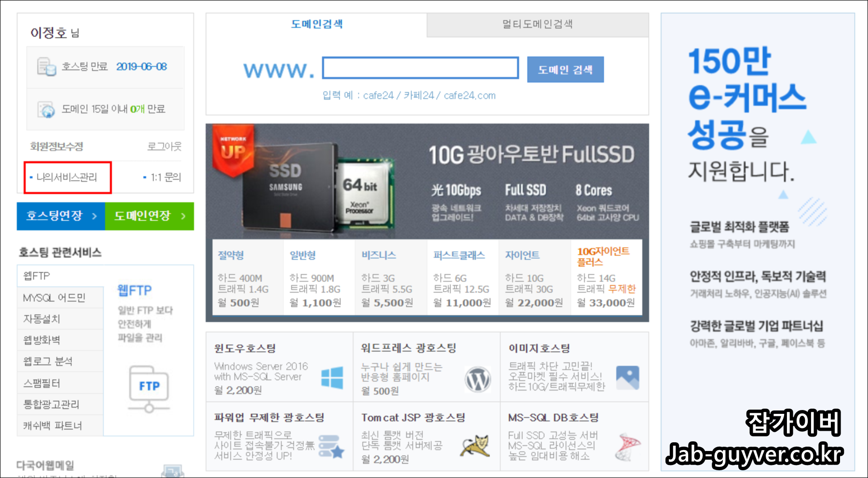Click the 도메인연장 button
Screen dimensions: 868x478
click(x=149, y=216)
